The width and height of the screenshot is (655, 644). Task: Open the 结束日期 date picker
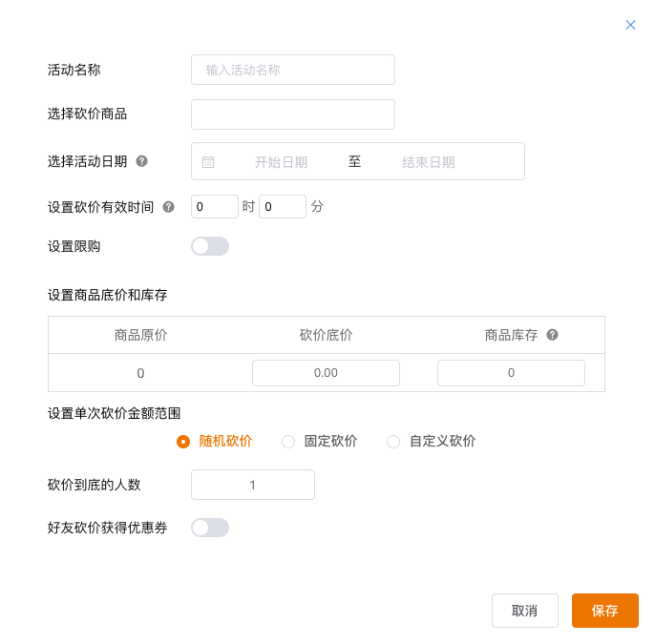point(428,162)
